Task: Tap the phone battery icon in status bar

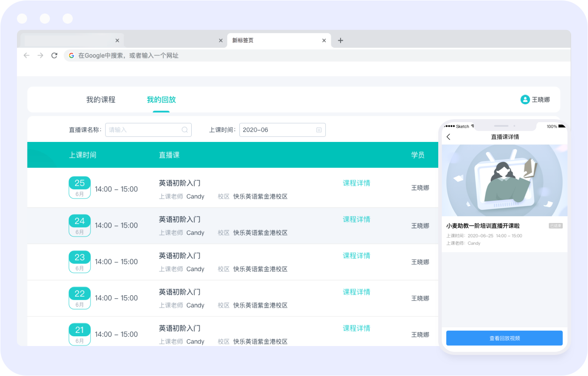Action: [x=562, y=126]
